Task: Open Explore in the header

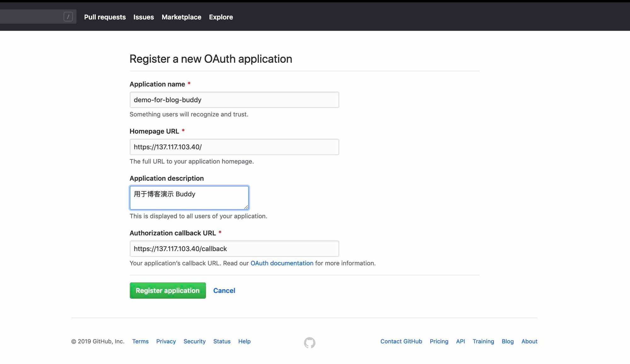Action: [221, 17]
